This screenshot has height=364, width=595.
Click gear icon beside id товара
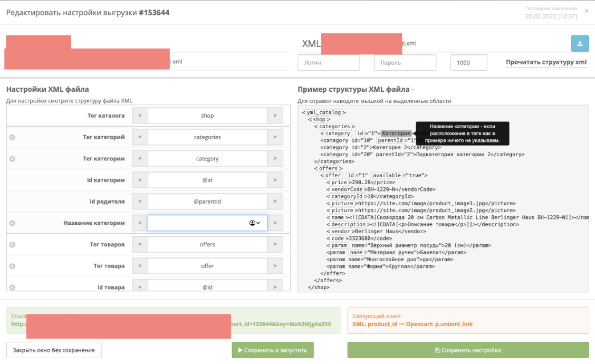12,288
